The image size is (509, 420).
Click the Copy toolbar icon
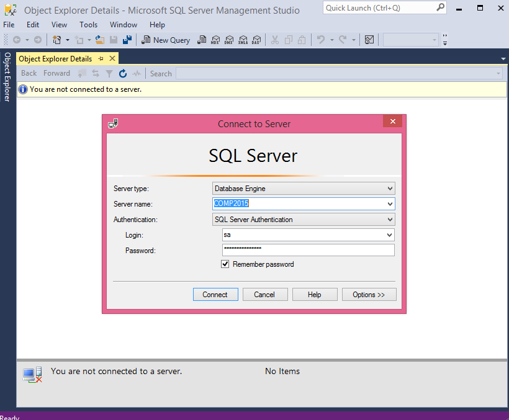288,40
